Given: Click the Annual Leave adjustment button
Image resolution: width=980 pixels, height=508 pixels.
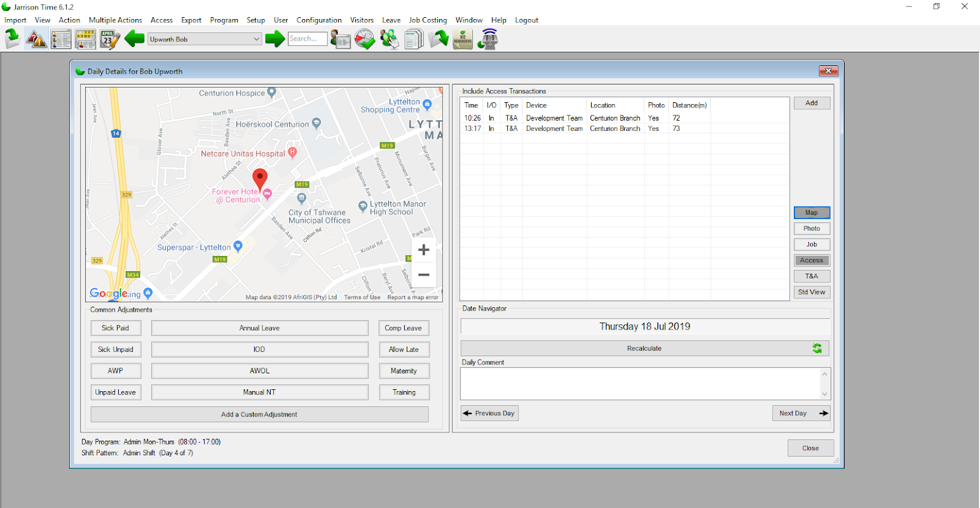Looking at the screenshot, I should pos(259,328).
